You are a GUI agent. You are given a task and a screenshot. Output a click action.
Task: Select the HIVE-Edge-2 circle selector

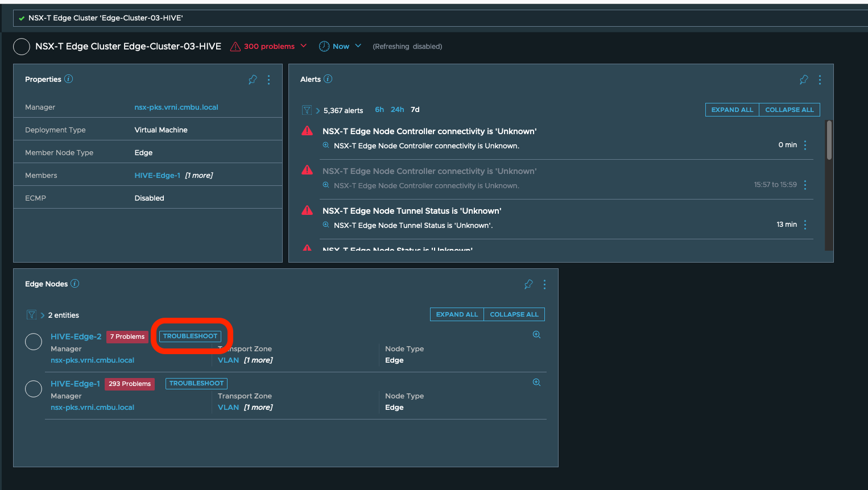[34, 342]
